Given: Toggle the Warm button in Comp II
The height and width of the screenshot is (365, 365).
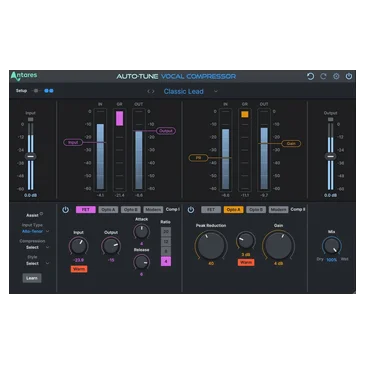Looking at the screenshot, I should 246,263.
